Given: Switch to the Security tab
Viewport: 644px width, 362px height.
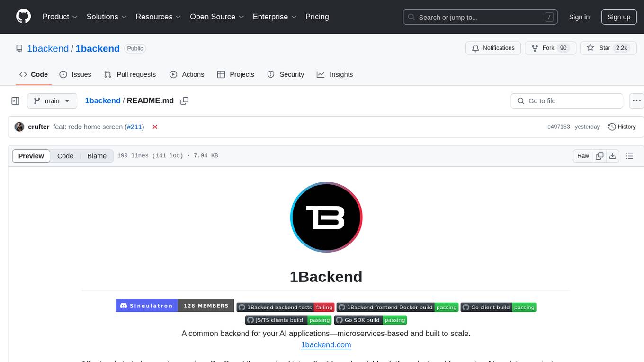Looking at the screenshot, I should coord(286,74).
